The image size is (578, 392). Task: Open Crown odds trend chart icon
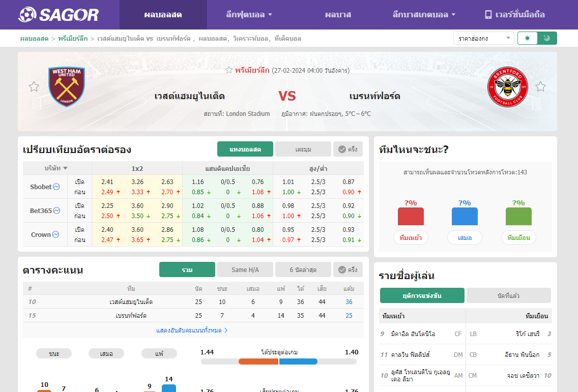(x=55, y=235)
